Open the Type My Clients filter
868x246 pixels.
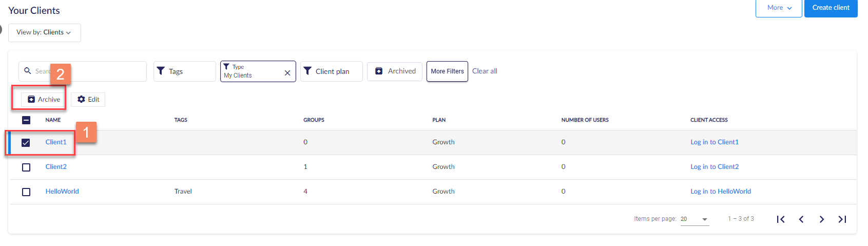[258, 71]
